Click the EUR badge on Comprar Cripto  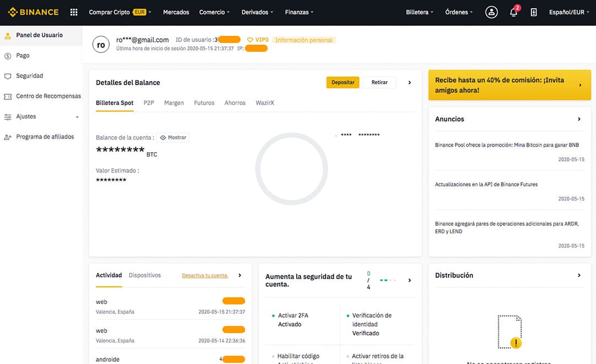[x=140, y=12]
